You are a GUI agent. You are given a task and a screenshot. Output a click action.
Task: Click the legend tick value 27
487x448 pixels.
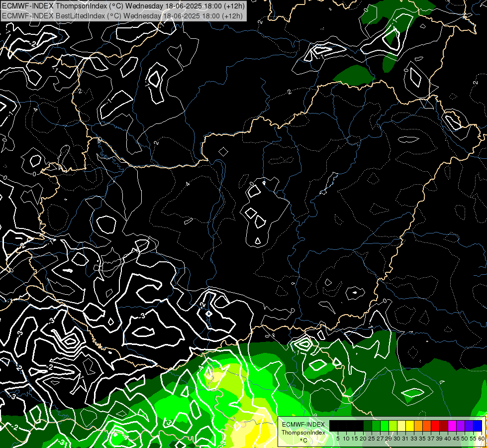(x=380, y=439)
